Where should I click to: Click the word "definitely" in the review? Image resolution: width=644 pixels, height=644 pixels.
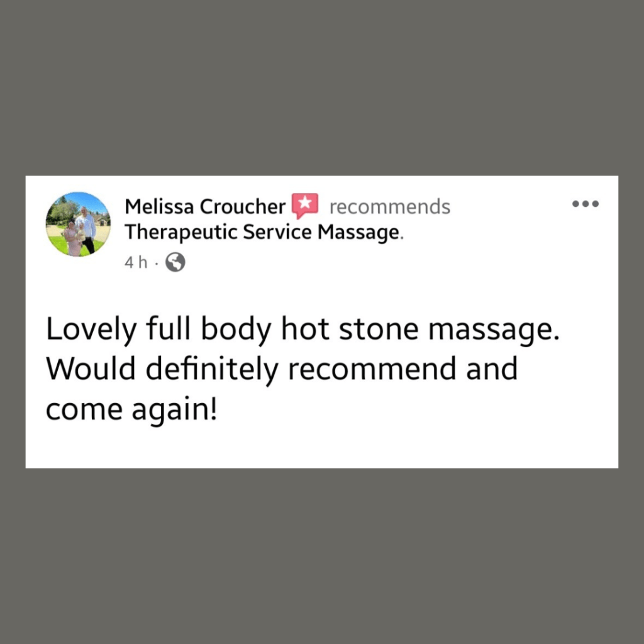[212, 370]
